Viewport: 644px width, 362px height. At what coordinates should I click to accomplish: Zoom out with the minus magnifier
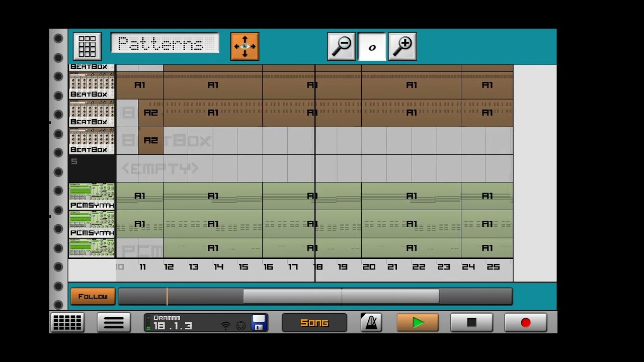tap(341, 47)
